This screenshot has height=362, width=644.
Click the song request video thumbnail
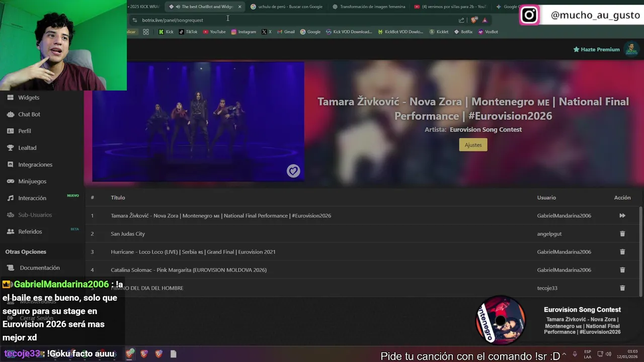[x=198, y=122]
